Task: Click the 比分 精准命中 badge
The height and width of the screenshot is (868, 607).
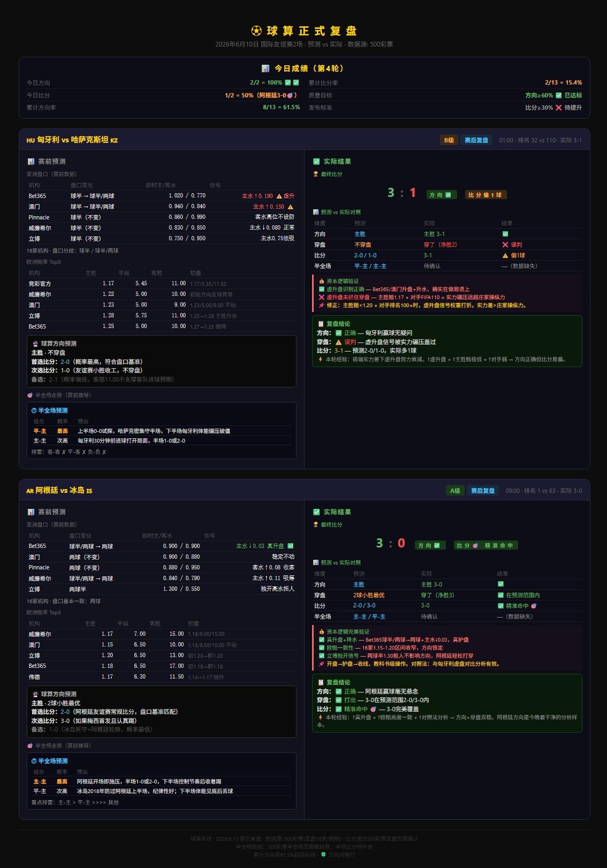Action: click(485, 545)
